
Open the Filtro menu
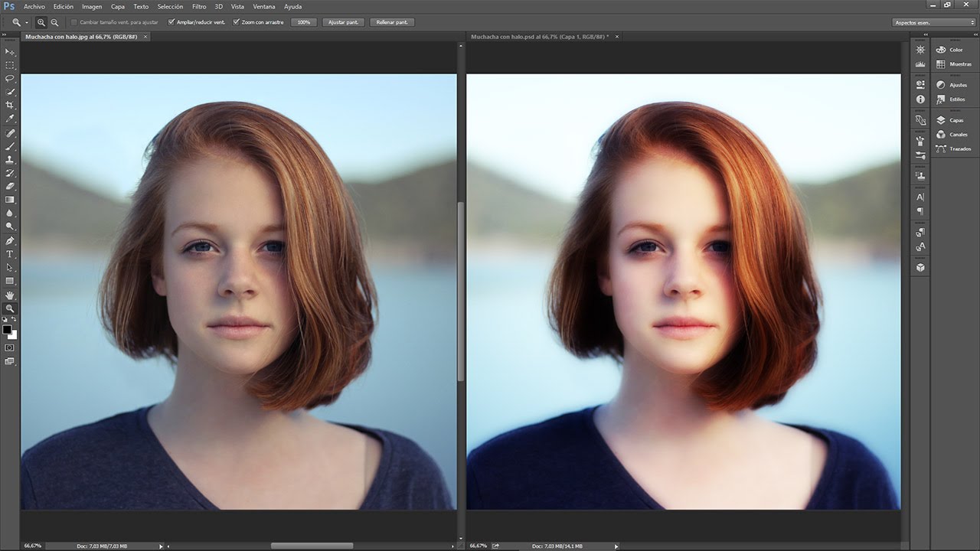point(199,6)
